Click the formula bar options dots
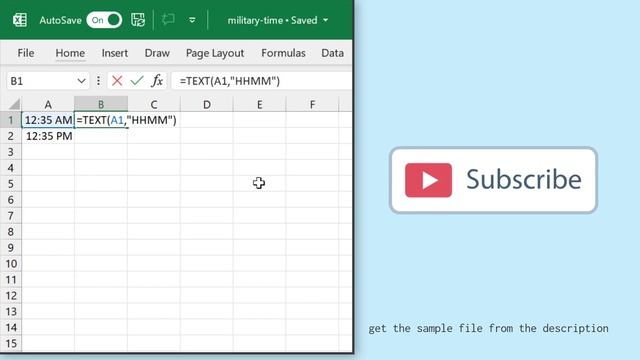 pos(98,81)
